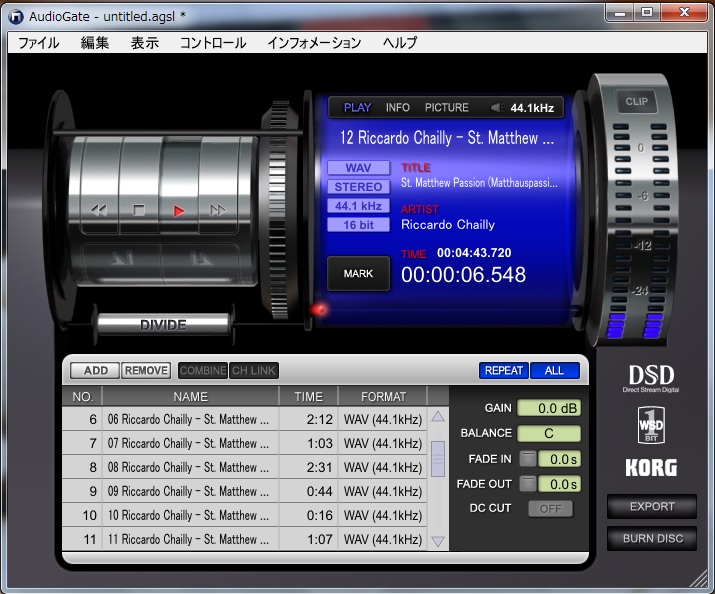Click the red play button
Screen dimensions: 715x594
178,211
